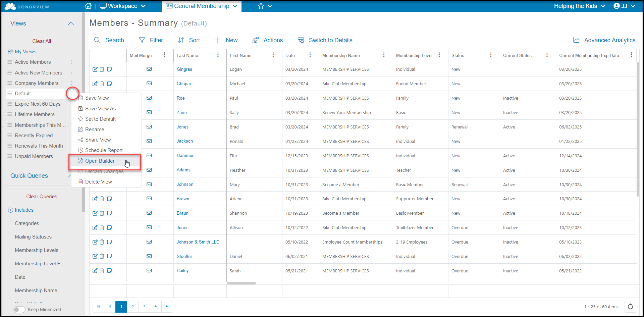Toggle the Keep Minimized switch
The height and width of the screenshot is (317, 644).
coord(19,310)
